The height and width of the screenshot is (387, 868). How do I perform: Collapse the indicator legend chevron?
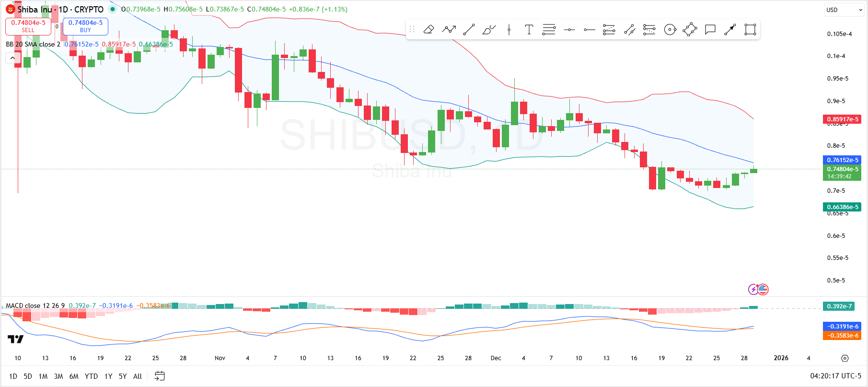coord(12,58)
